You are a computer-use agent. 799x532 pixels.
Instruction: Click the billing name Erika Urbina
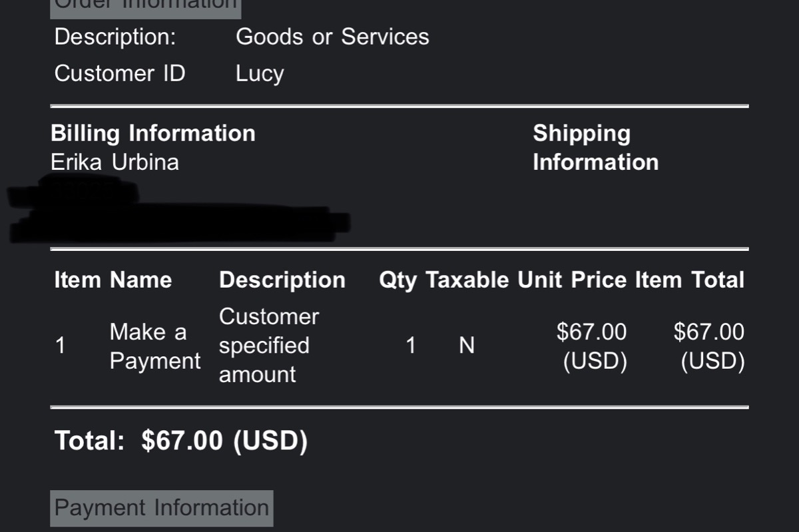point(115,162)
